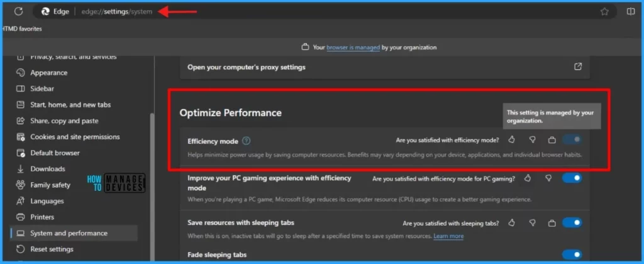
Task: Click the Default browser icon in the sidebar
Action: coord(21,153)
